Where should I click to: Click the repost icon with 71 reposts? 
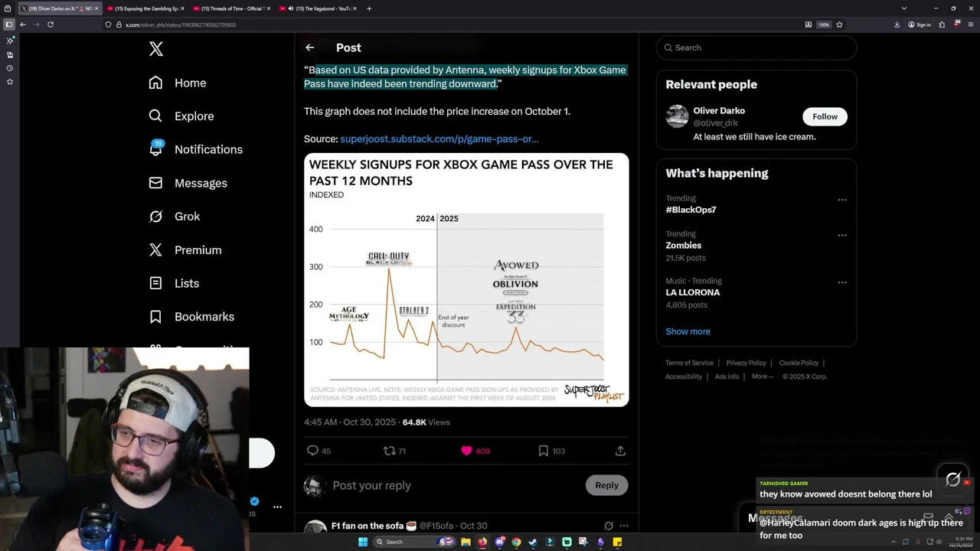[389, 451]
